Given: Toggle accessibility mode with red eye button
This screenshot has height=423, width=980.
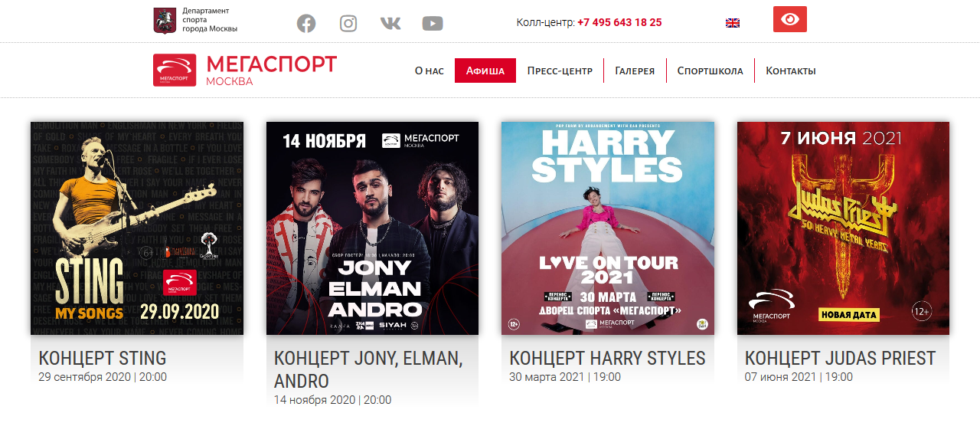Looking at the screenshot, I should point(790,19).
